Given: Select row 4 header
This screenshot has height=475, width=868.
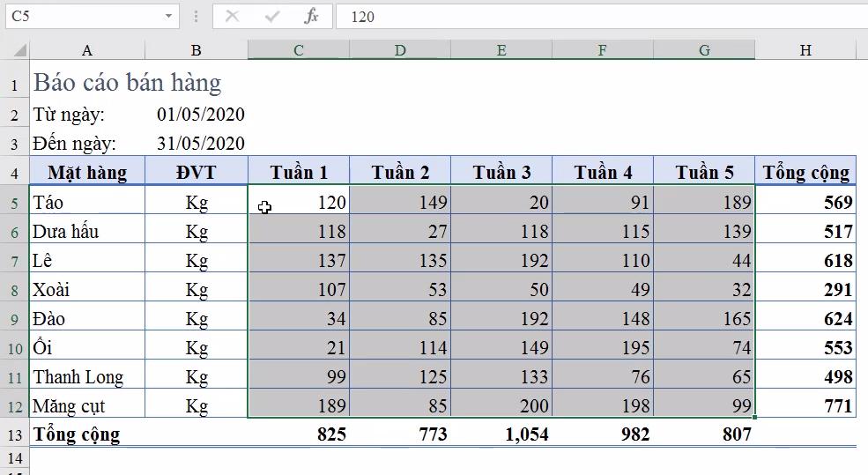Looking at the screenshot, I should (14, 172).
